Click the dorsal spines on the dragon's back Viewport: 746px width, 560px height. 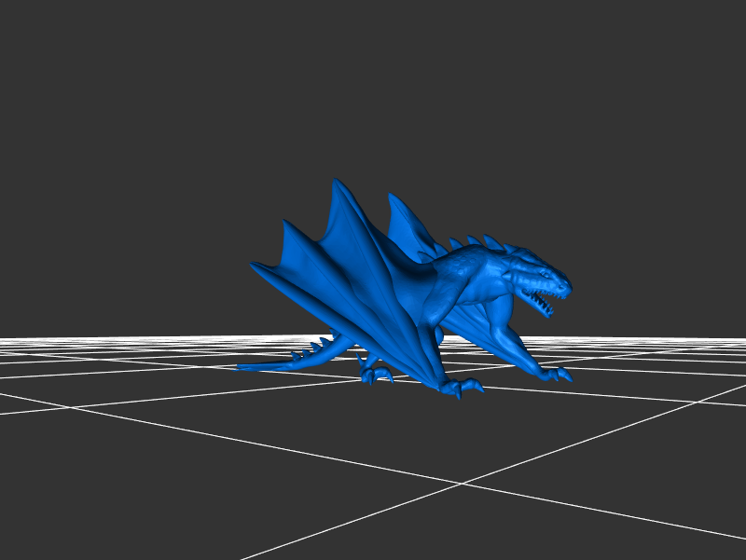485,243
